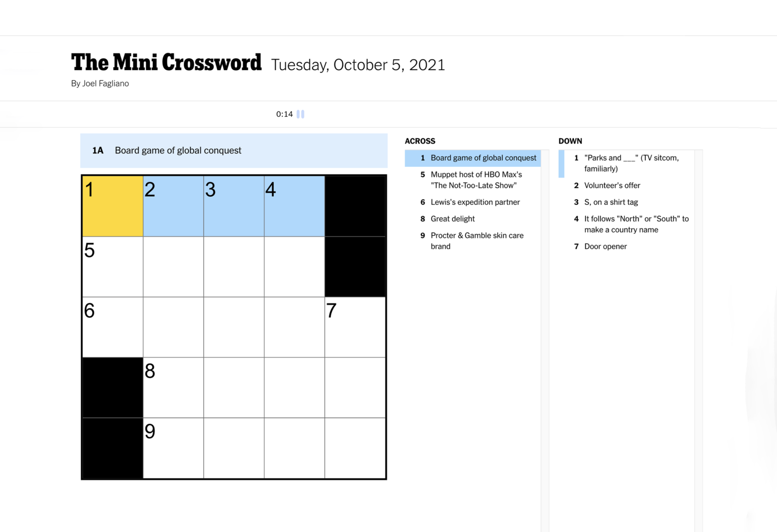Image resolution: width=777 pixels, height=532 pixels.
Task: Click the 1A clue bar above grid
Action: 234,151
